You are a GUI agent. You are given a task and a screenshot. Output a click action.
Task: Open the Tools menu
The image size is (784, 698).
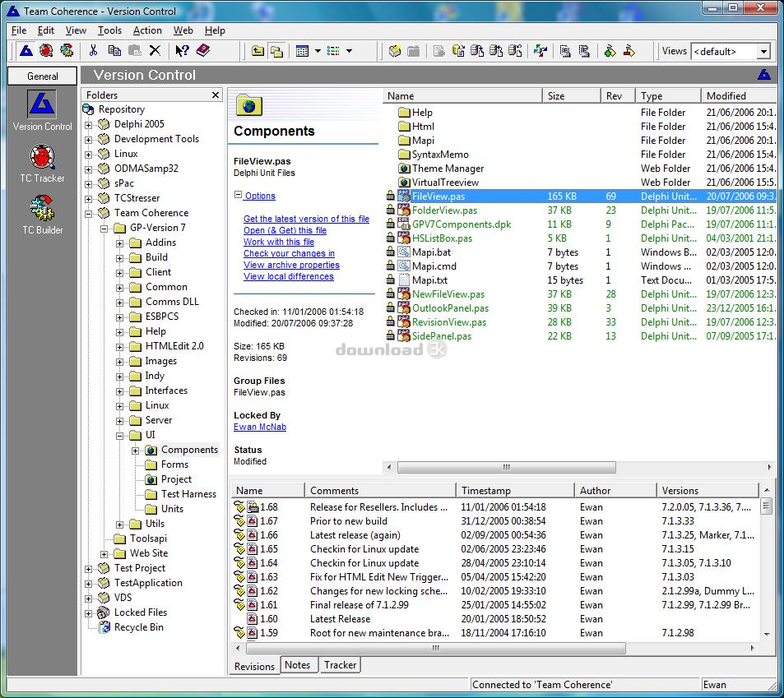pyautogui.click(x=109, y=30)
